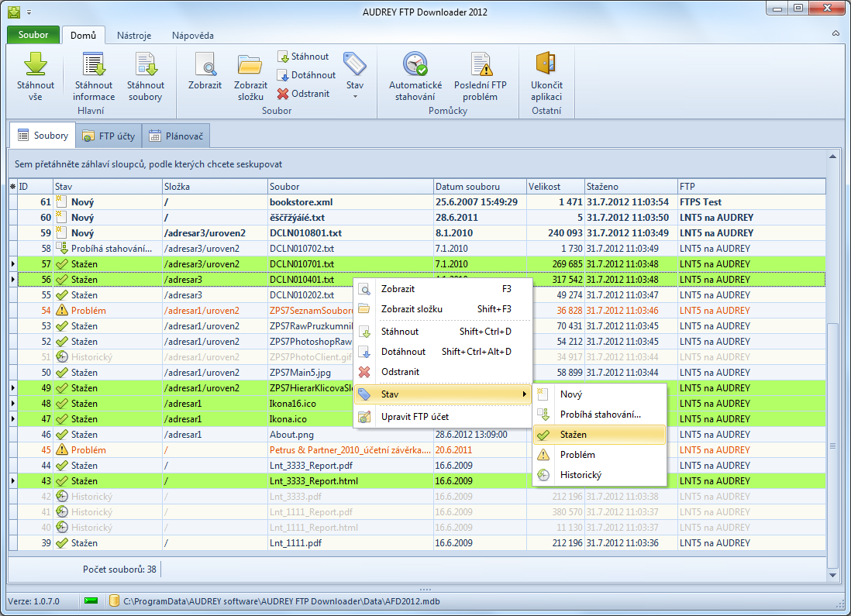Image resolution: width=851 pixels, height=616 pixels.
Task: Choose Nový status in the submenu
Action: pyautogui.click(x=598, y=394)
